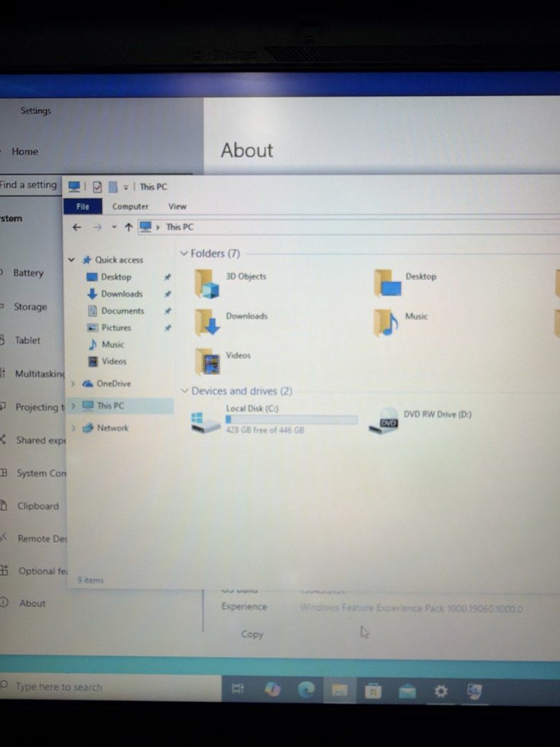Open the View ribbon tab
The width and height of the screenshot is (560, 747).
[177, 206]
